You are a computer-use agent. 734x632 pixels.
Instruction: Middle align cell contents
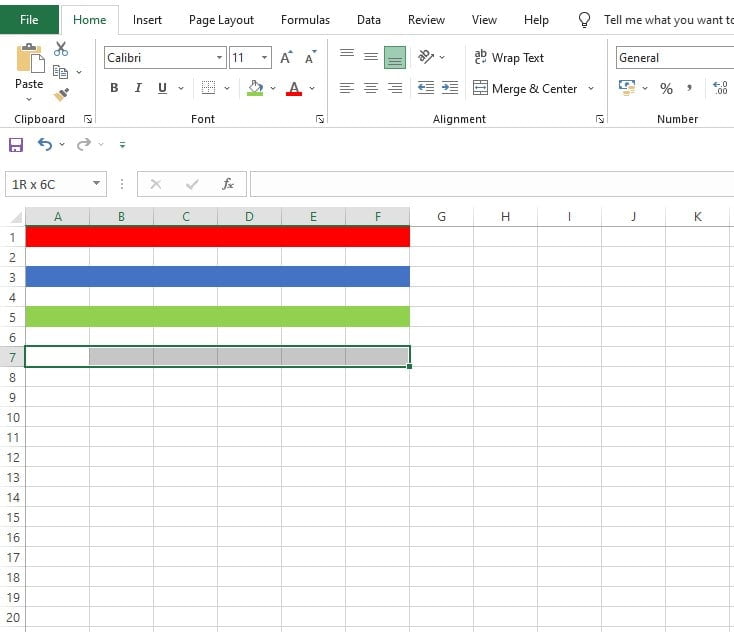(x=371, y=58)
